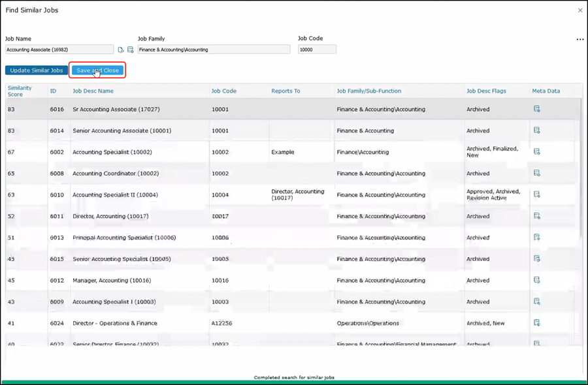
Task: Click the document icon beside the Job Name field
Action: [121, 50]
